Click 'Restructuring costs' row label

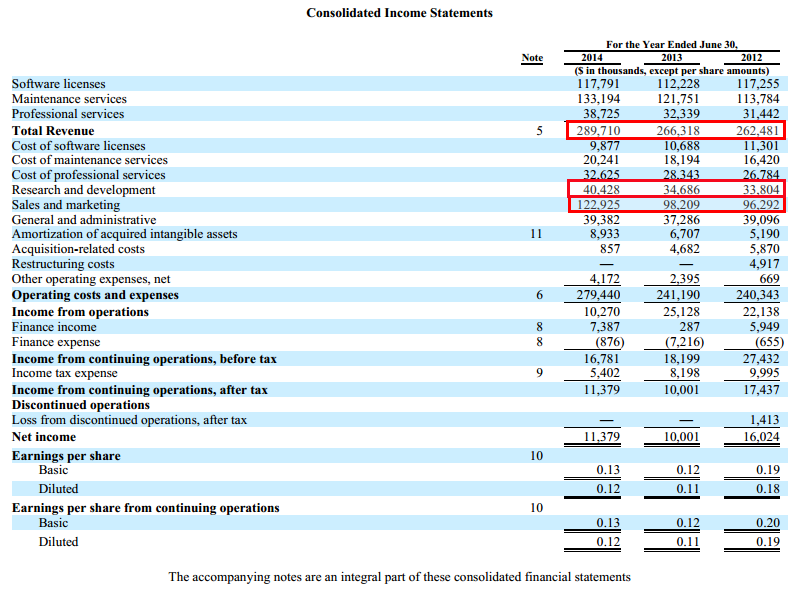63,264
